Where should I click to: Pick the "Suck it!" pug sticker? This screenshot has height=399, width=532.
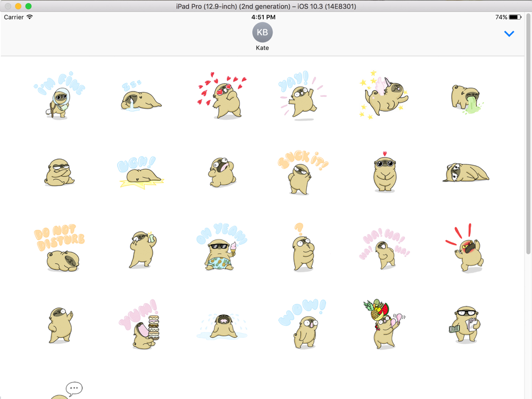(x=303, y=172)
